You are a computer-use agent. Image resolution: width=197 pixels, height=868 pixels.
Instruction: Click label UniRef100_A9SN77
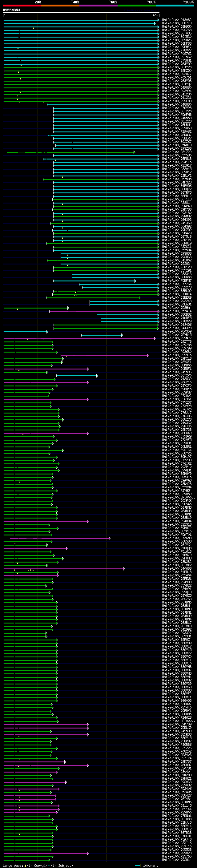177,338
